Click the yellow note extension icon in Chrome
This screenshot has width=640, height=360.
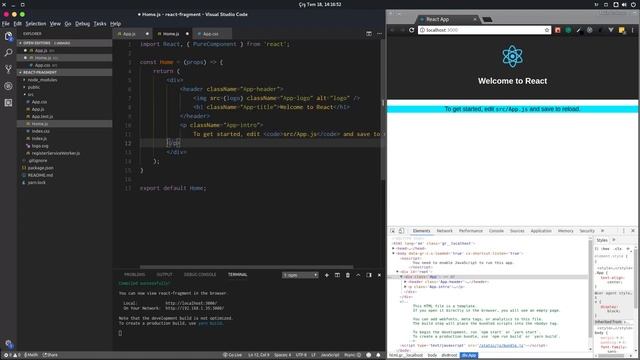622,30
